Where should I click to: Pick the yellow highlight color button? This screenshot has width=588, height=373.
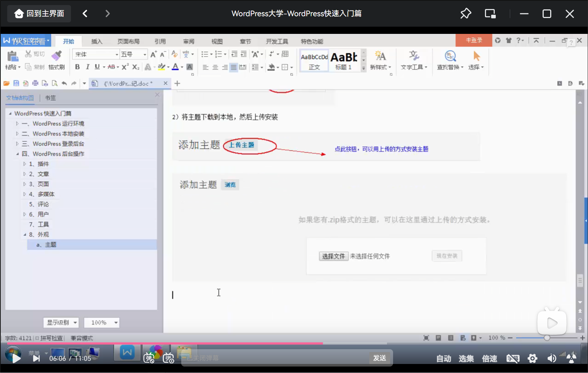pos(161,67)
